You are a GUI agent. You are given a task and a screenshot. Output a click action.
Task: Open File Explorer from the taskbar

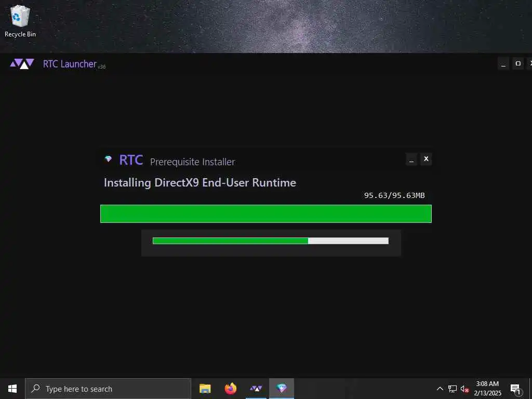point(205,389)
